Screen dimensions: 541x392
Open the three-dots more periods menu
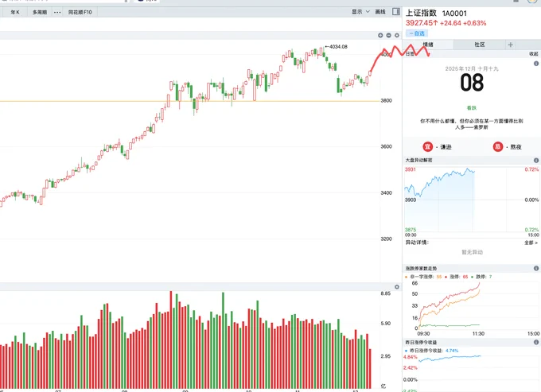tap(57, 12)
